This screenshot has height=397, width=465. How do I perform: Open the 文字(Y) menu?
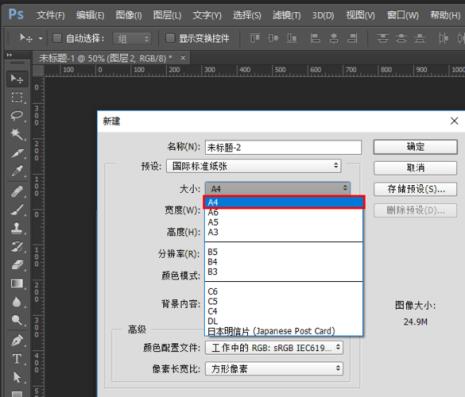coord(207,15)
